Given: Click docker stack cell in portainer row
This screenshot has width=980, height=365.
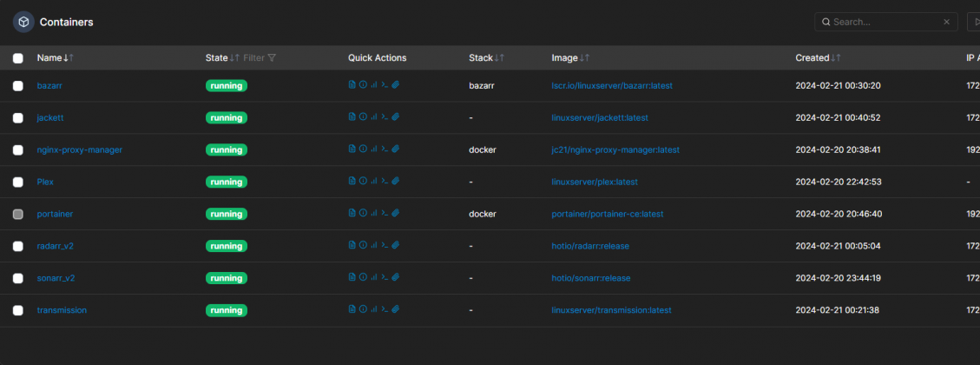Looking at the screenshot, I should click(x=482, y=214).
